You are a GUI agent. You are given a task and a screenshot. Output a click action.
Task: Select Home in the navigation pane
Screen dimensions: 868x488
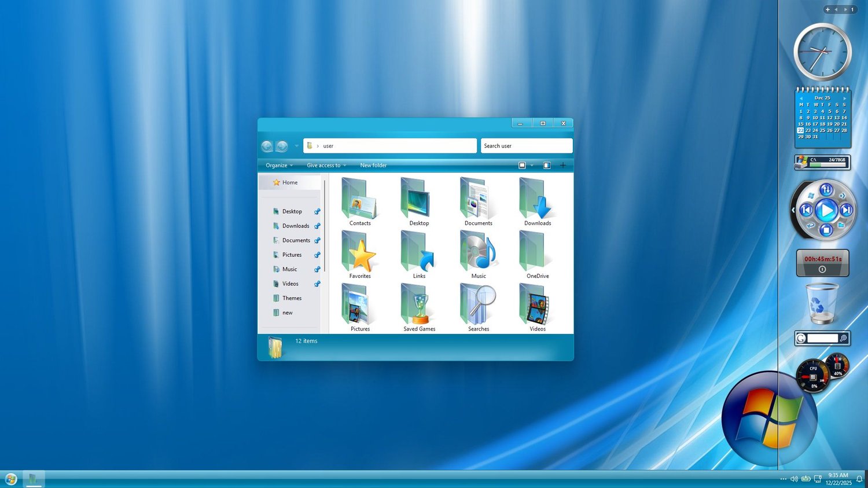290,182
